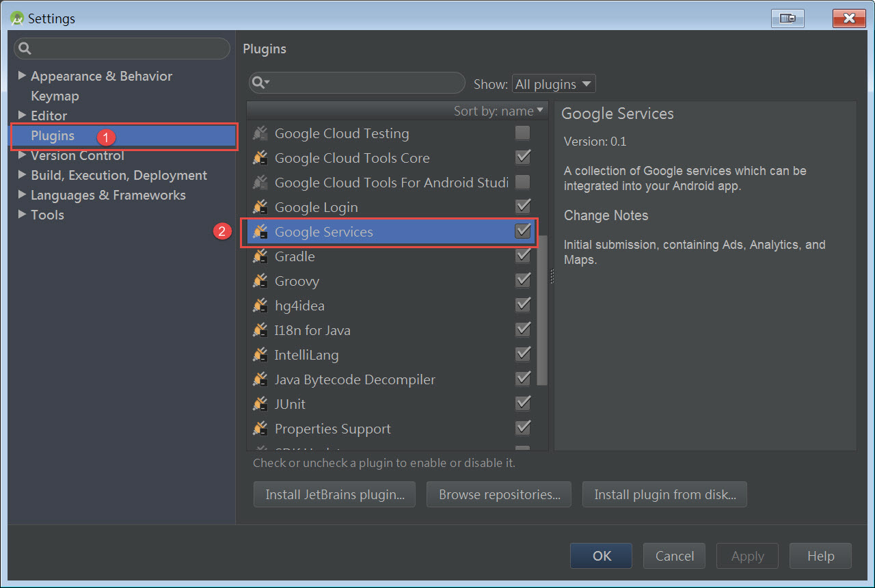Click the search magnifier in the plugins filter
The height and width of the screenshot is (588, 875).
tap(260, 83)
